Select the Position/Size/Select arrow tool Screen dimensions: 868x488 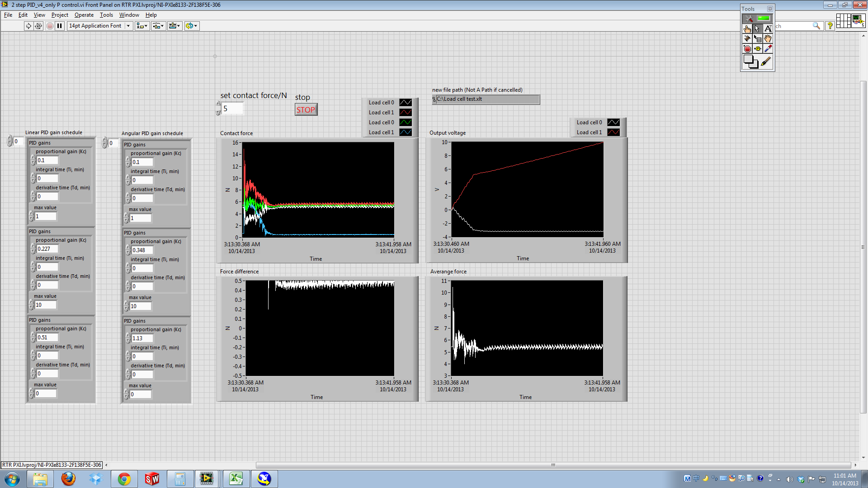click(x=758, y=28)
